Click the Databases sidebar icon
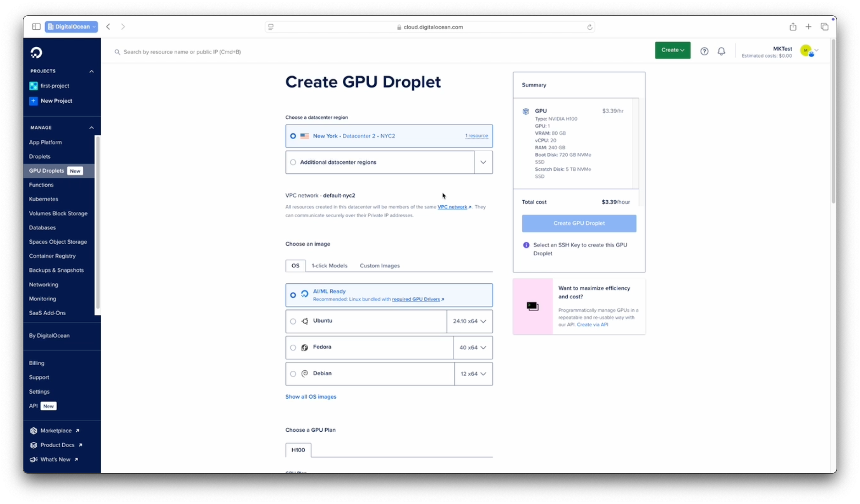860x504 pixels. pyautogui.click(x=41, y=227)
